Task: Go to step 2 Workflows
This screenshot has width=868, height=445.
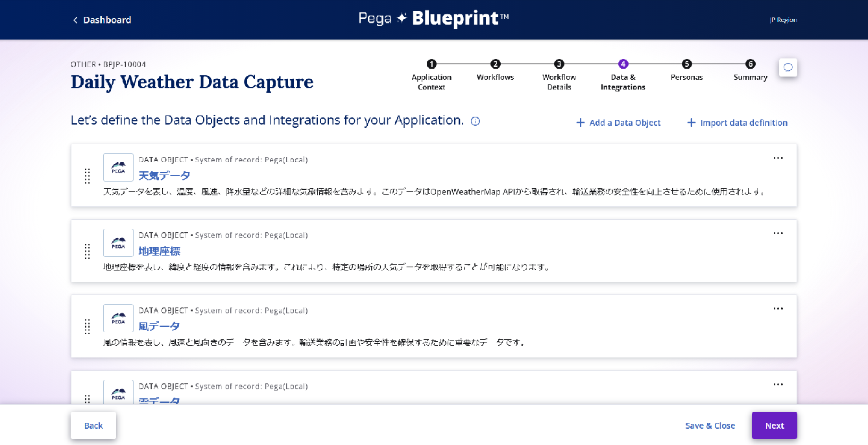Action: (x=495, y=71)
